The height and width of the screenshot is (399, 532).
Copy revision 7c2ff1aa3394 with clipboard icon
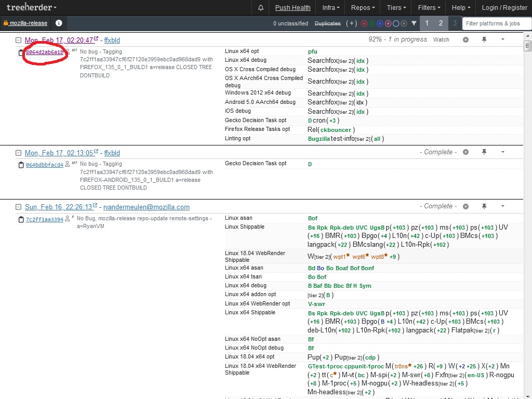click(x=21, y=220)
